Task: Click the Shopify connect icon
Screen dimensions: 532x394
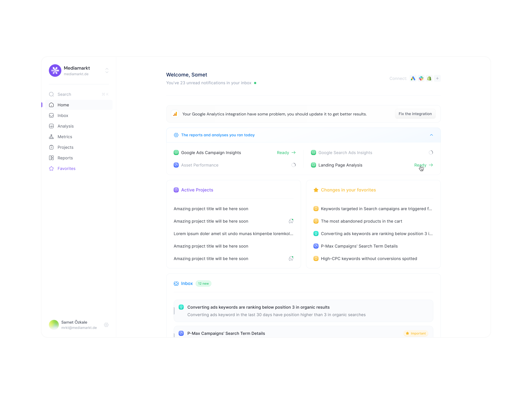Action: coord(429,78)
